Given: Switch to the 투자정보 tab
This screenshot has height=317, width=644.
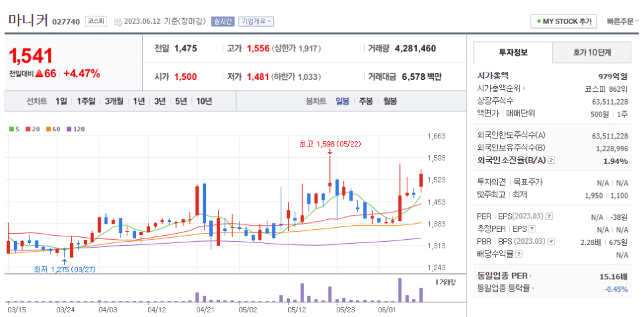Looking at the screenshot, I should click(513, 52).
